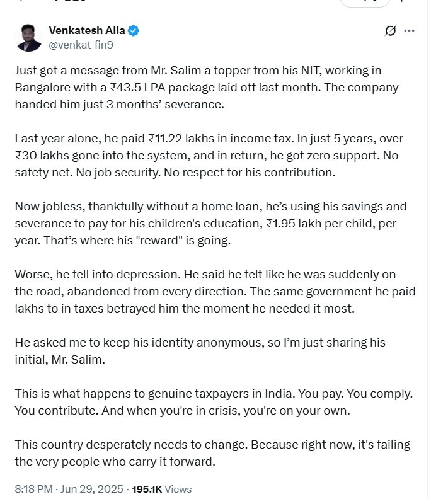This screenshot has width=448, height=499.
Task: Open the three-dot more options menu
Action: pyautogui.click(x=409, y=30)
